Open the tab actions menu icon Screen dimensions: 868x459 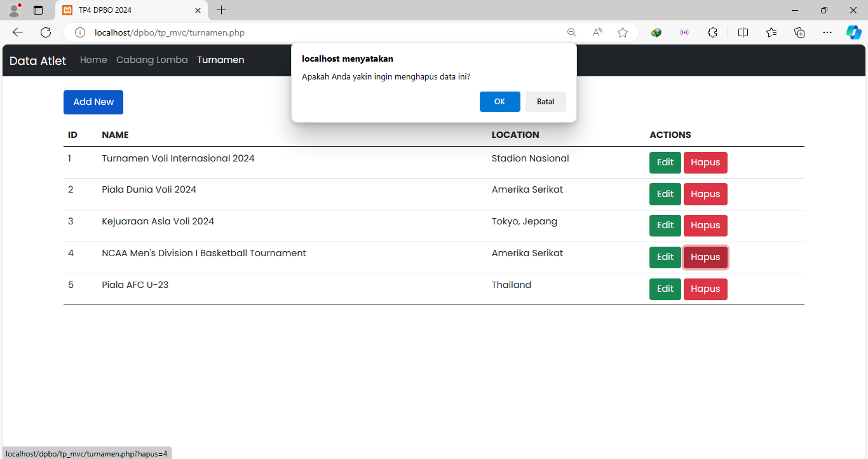coord(38,10)
